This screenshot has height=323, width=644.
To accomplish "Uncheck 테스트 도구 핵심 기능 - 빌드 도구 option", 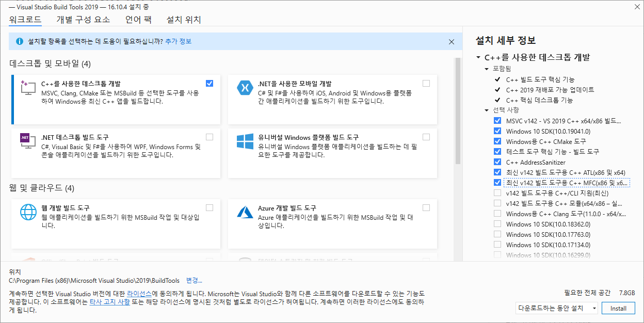I will 497,152.
